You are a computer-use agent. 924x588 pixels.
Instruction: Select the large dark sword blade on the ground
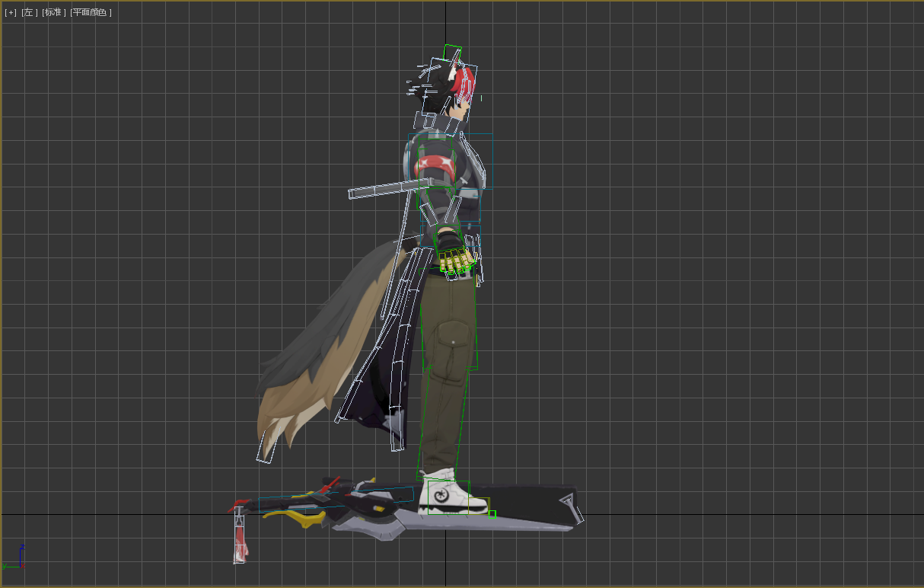pos(525,509)
